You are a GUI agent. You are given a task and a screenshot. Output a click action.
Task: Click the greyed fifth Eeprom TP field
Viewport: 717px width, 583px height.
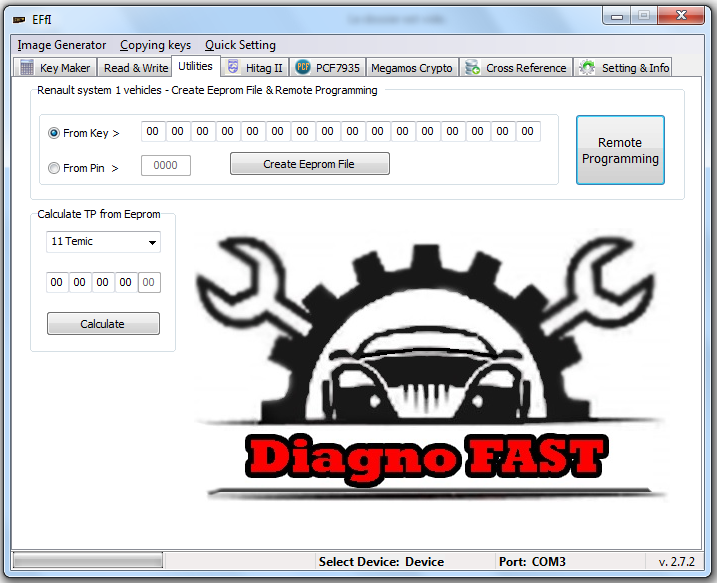pos(149,282)
